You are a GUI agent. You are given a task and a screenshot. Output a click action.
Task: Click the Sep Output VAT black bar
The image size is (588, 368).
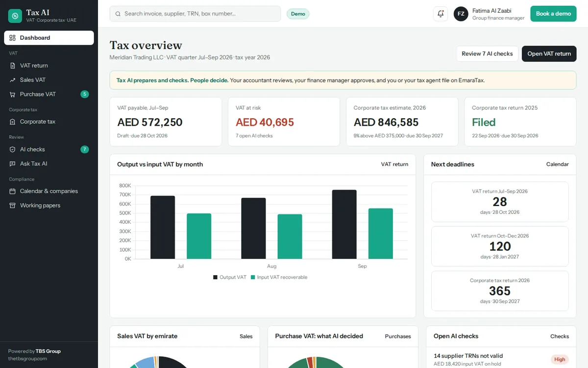[344, 224]
